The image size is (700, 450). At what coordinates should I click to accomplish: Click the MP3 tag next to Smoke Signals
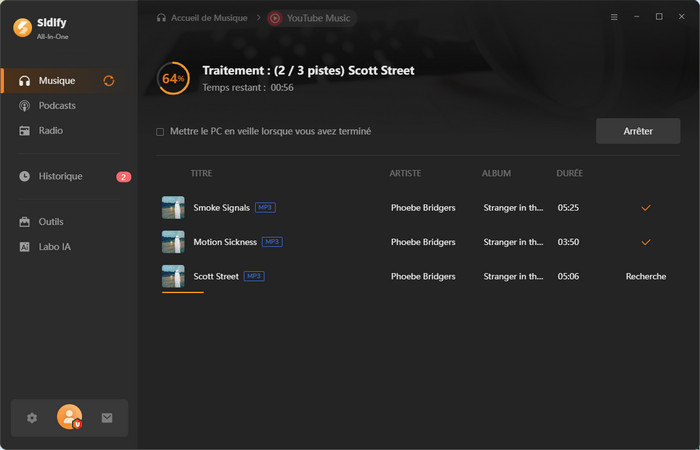point(265,207)
